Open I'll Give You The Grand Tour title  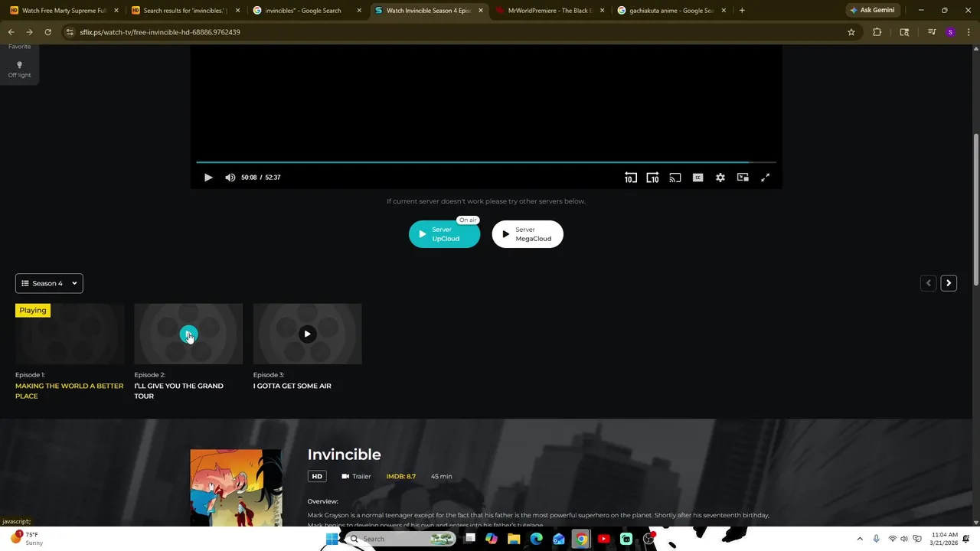tap(178, 391)
